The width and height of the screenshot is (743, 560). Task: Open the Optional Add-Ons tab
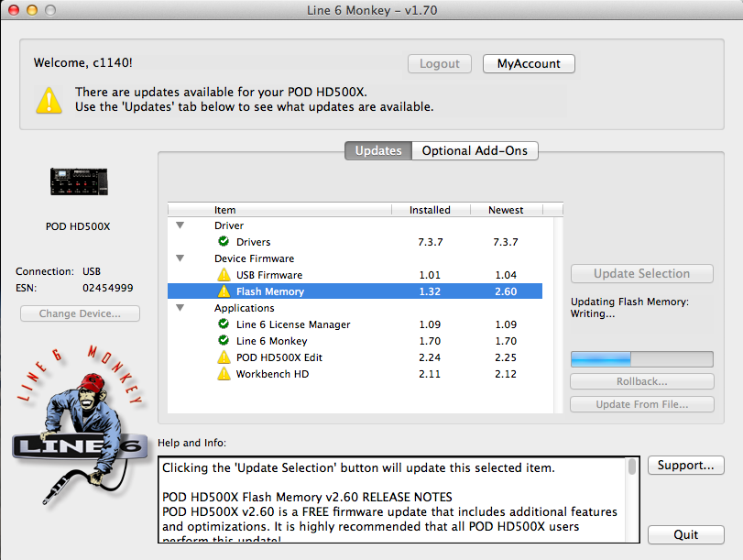click(x=475, y=151)
